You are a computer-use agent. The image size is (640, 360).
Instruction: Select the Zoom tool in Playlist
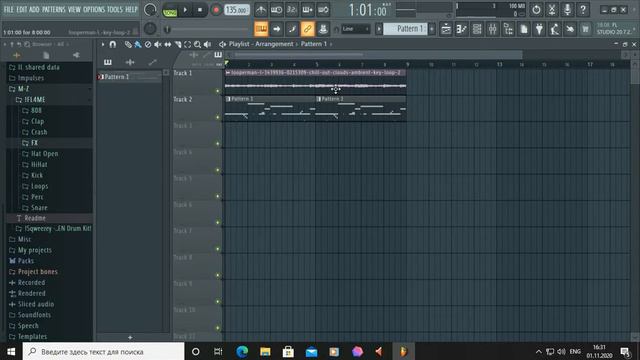[x=198, y=44]
